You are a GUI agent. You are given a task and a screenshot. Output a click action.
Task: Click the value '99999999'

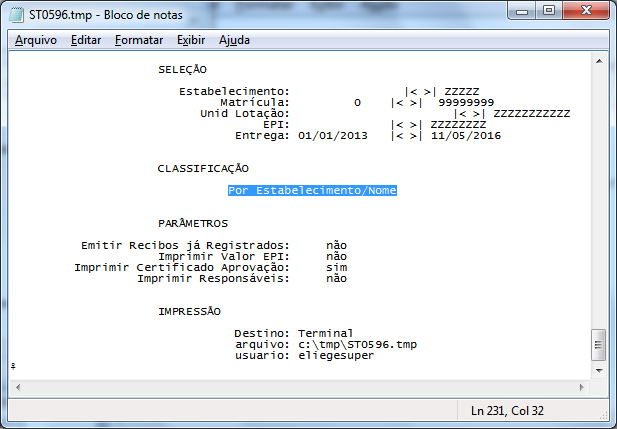(x=466, y=103)
